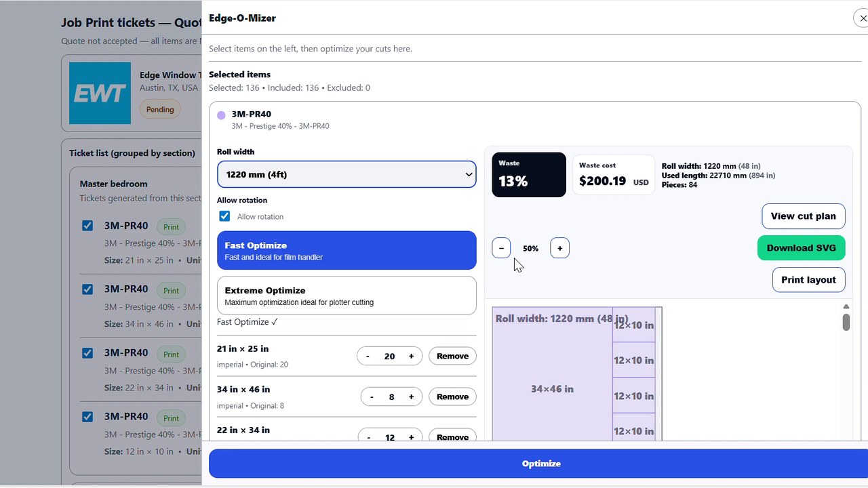Increase quantity for 34 in × 46 in
Screen dimensions: 868x488
click(x=411, y=396)
